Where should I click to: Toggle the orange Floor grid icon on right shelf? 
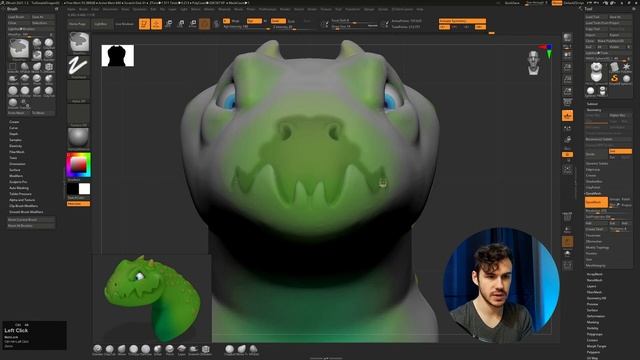pyautogui.click(x=567, y=116)
